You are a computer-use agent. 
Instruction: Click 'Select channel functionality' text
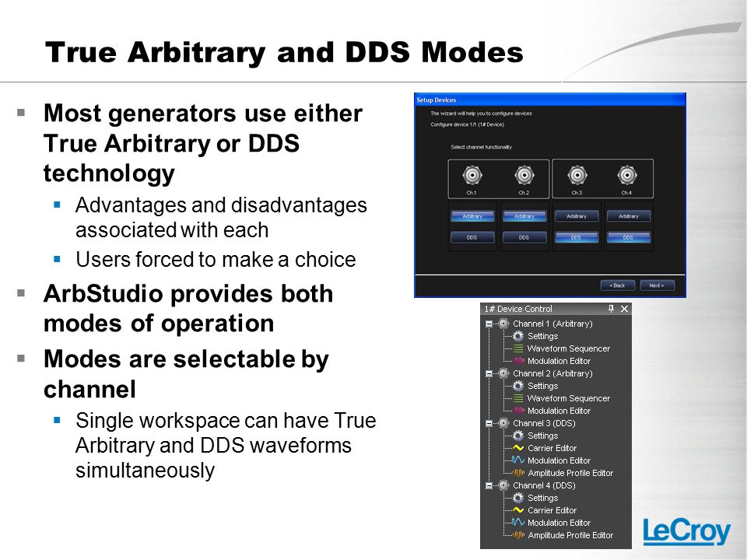481,147
